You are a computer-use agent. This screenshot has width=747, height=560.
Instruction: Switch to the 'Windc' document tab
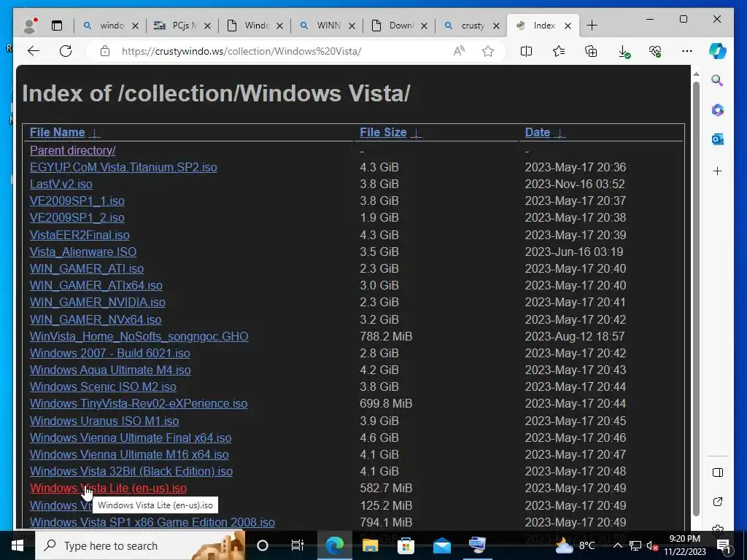[x=255, y=26]
